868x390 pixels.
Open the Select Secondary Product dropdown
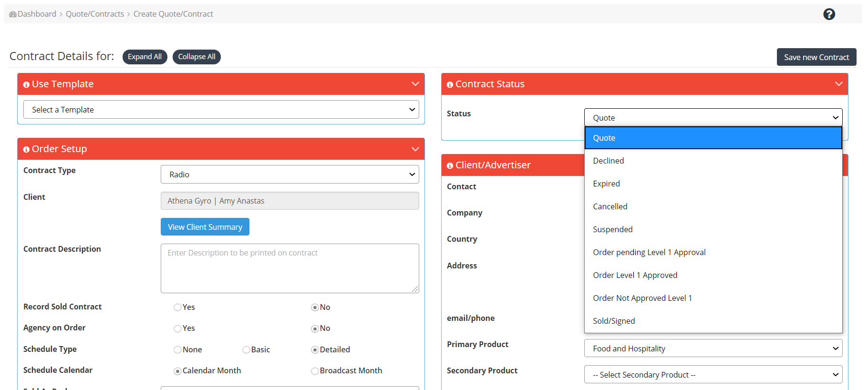click(x=713, y=375)
